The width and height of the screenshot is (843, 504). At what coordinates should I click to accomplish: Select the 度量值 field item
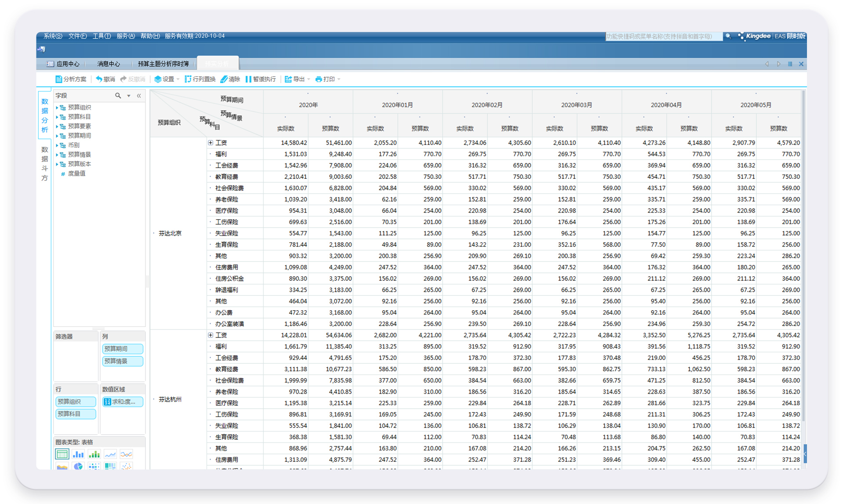click(x=73, y=174)
